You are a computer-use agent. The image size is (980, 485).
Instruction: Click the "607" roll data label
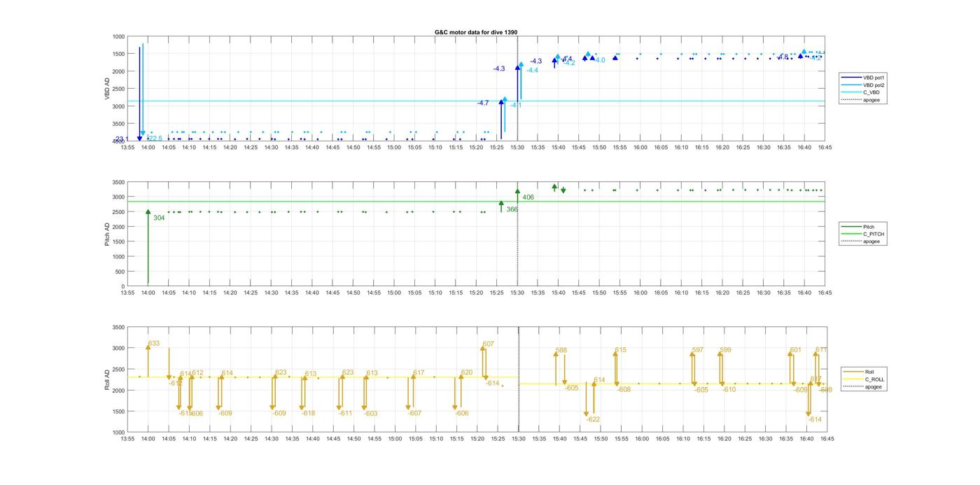coord(489,344)
